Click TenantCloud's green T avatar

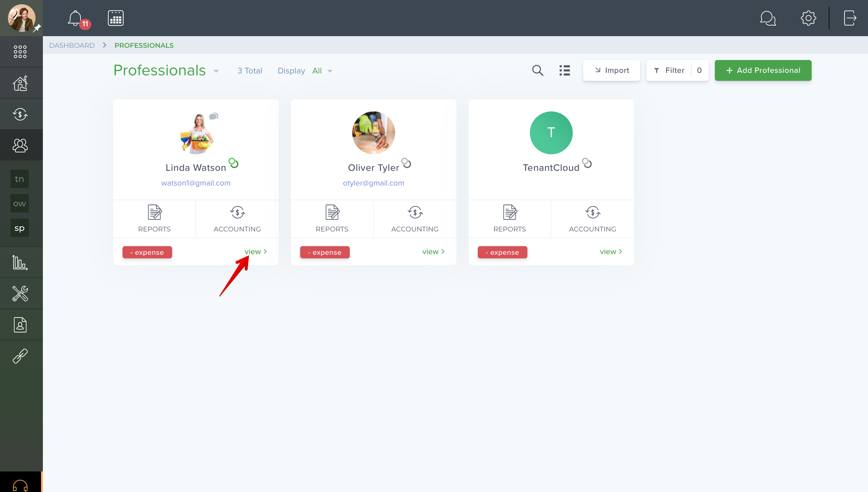click(x=551, y=133)
